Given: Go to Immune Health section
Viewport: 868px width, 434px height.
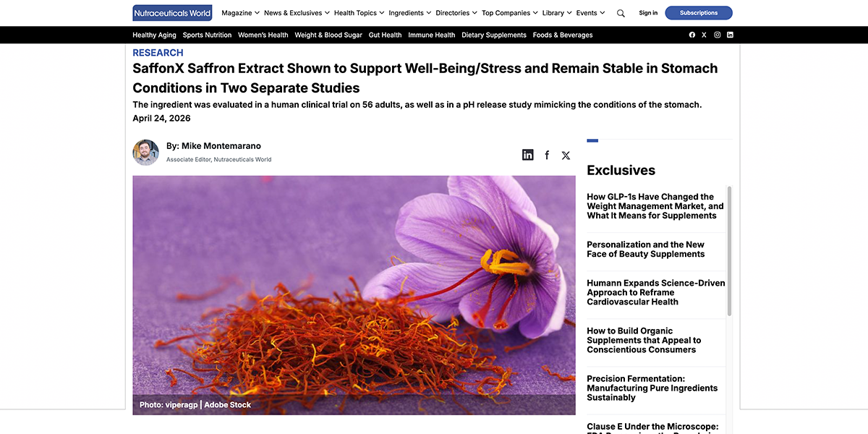Looking at the screenshot, I should point(432,35).
